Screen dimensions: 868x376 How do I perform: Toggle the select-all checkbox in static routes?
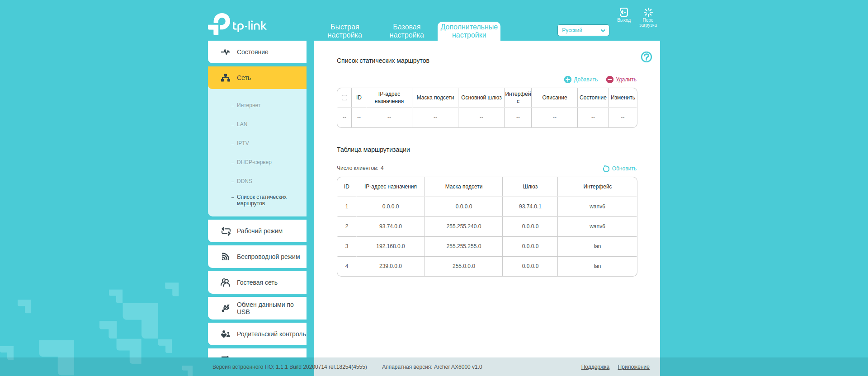344,98
